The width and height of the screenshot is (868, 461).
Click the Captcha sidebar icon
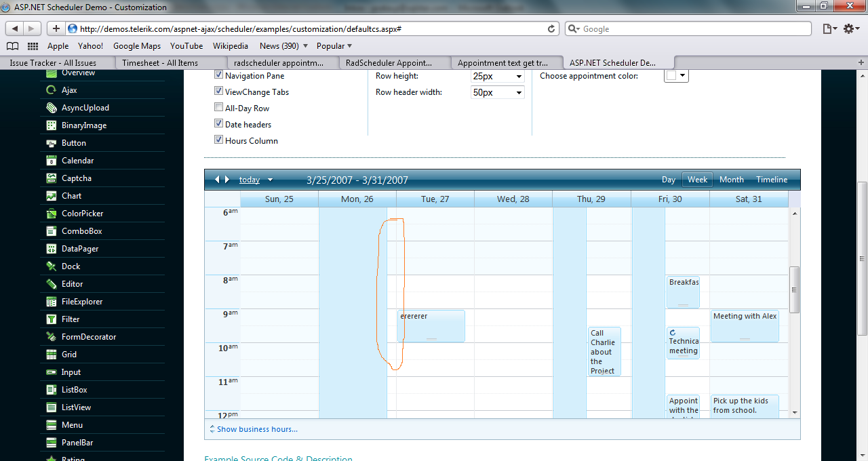[x=51, y=178]
